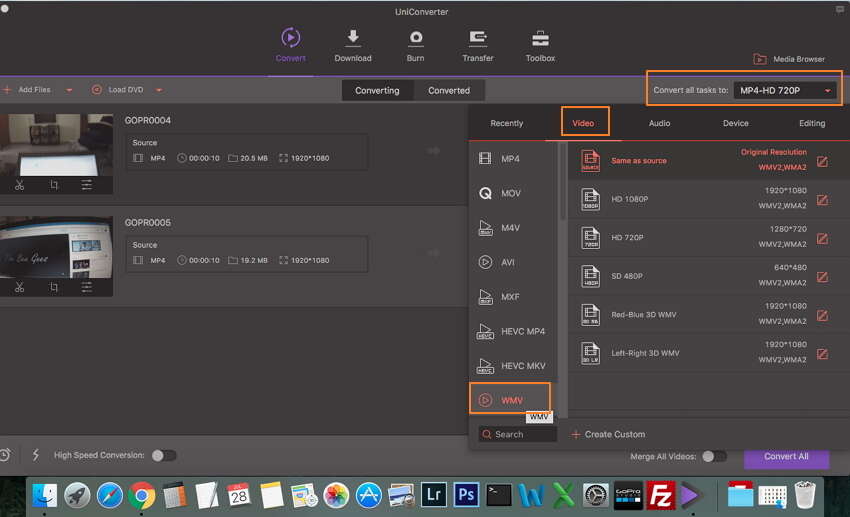Open the Transfer section
Screen dimensions: 850x517
478,46
